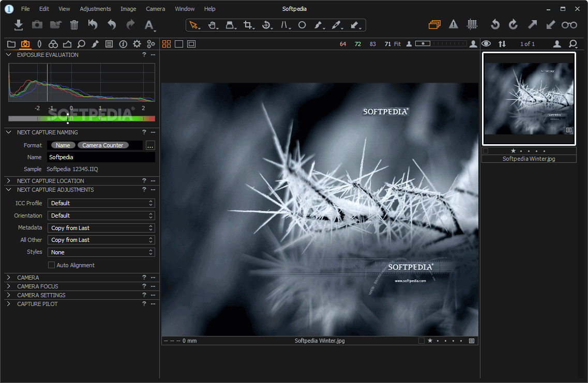Click the Import images icon
588x383 pixels.
(19, 25)
